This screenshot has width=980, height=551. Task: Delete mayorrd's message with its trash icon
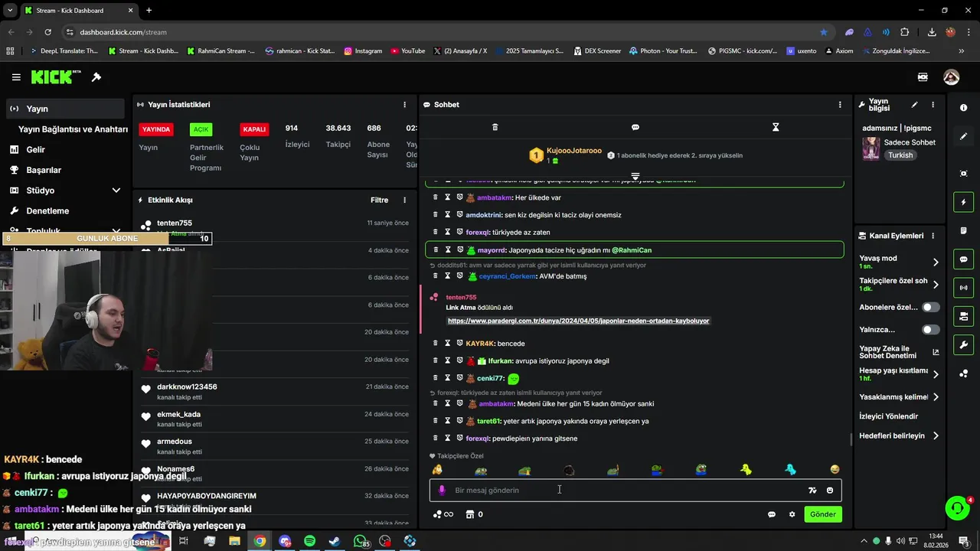click(x=436, y=249)
